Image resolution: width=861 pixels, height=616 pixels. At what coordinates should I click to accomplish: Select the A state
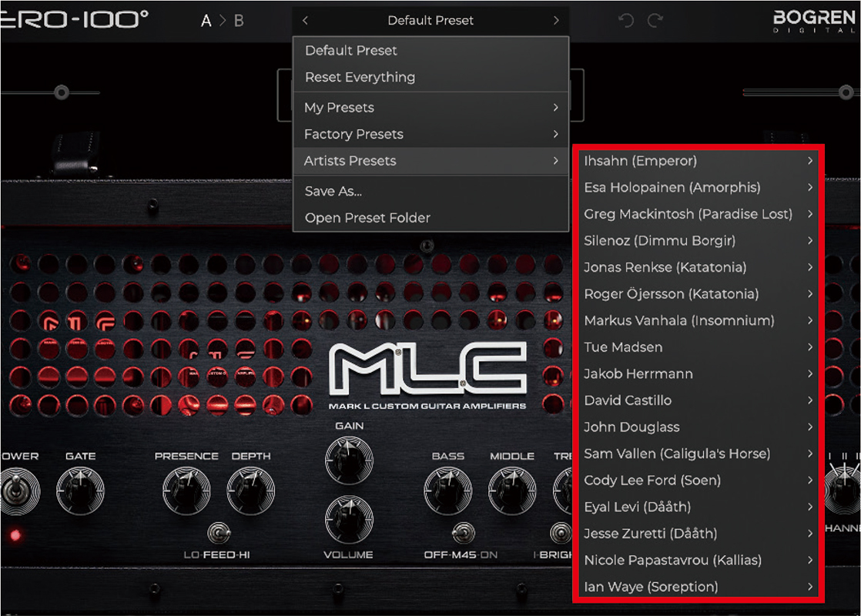click(206, 21)
